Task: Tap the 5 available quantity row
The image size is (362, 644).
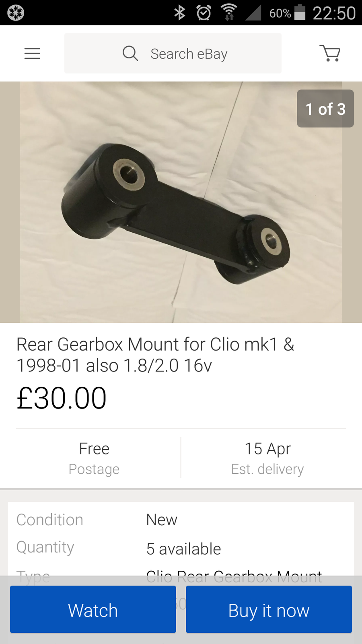Action: [x=183, y=549]
